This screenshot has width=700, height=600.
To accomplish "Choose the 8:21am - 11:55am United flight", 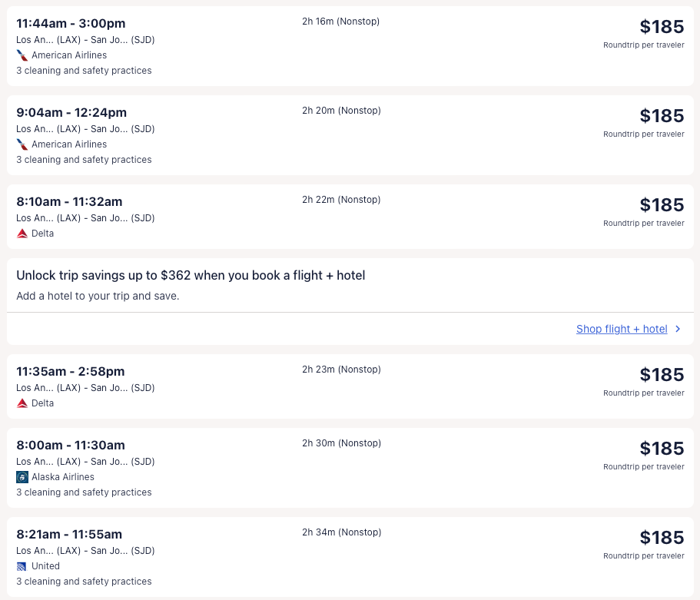I will click(x=69, y=534).
